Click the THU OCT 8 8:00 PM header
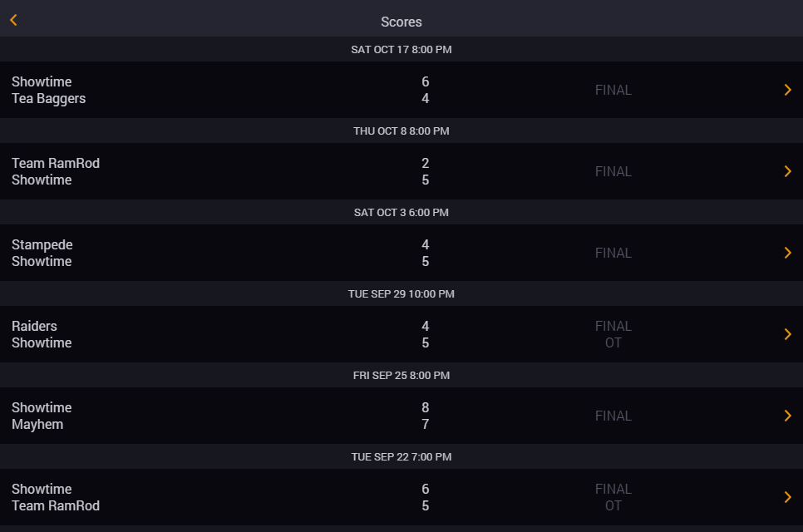 pyautogui.click(x=401, y=131)
